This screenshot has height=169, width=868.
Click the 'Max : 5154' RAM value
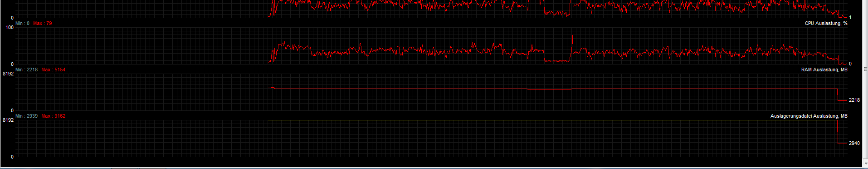click(x=53, y=70)
